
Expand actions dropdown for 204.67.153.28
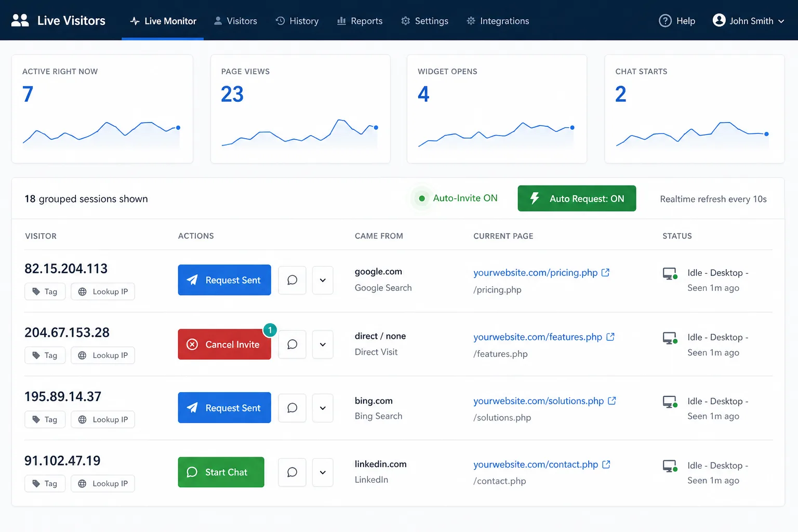[323, 344]
